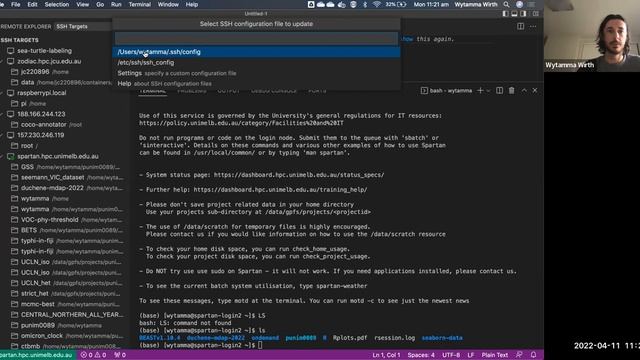Split the terminal panel
Viewport: 640px width, 360px height.
click(x=500, y=90)
